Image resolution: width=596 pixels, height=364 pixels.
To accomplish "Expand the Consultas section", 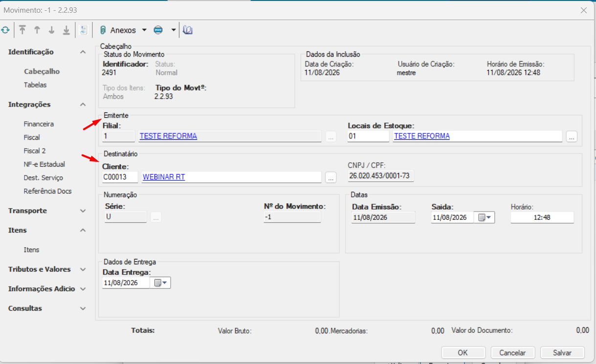I will (x=83, y=308).
